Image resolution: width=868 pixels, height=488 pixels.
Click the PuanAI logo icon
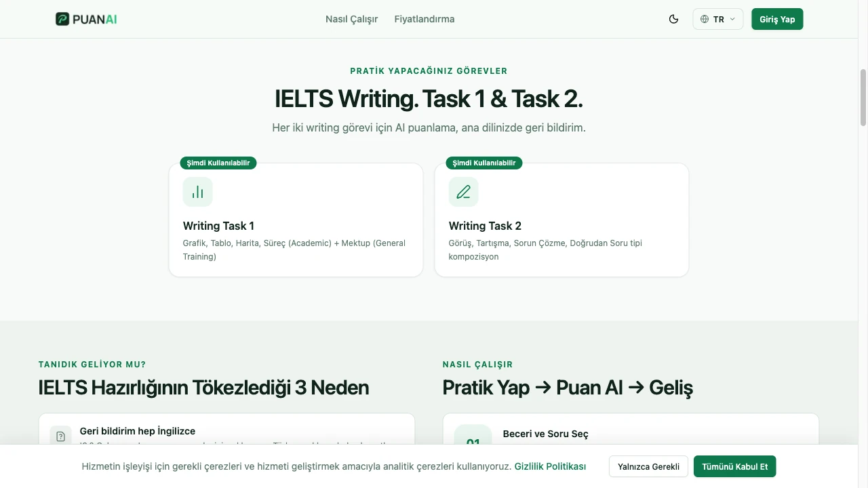(62, 19)
